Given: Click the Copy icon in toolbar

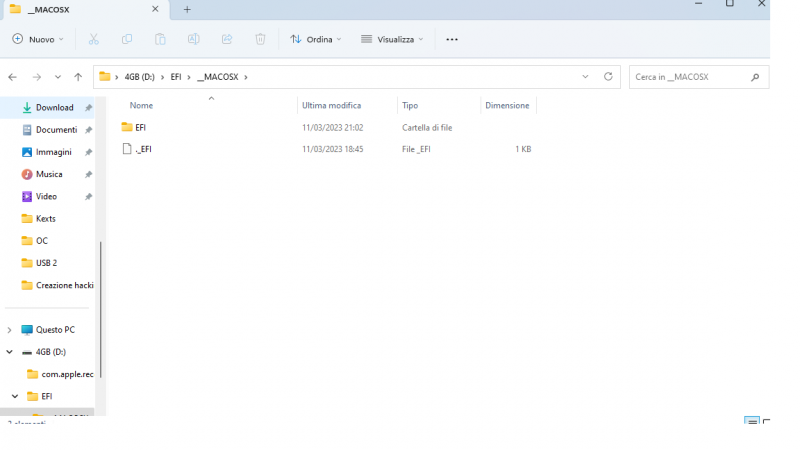Looking at the screenshot, I should (127, 39).
